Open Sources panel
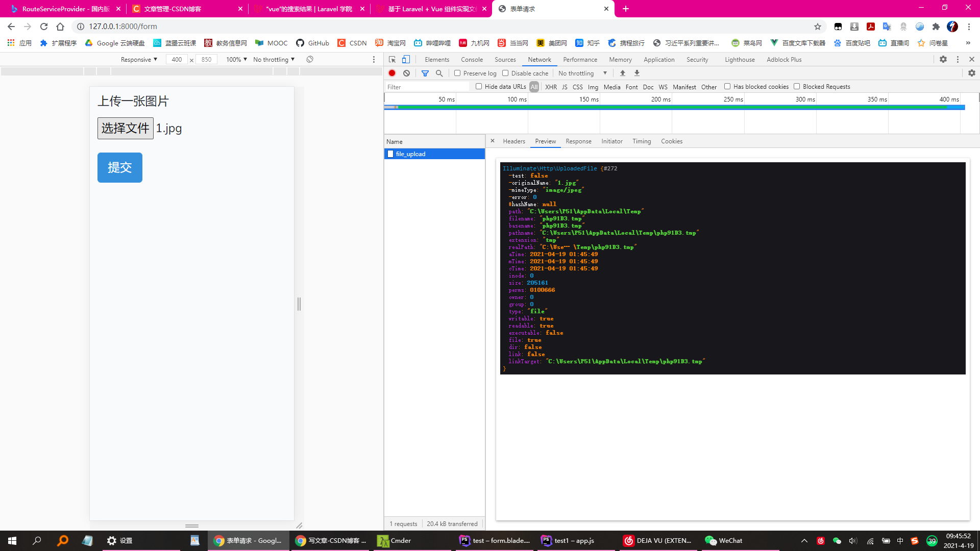Viewport: 980px width, 551px height. [505, 59]
